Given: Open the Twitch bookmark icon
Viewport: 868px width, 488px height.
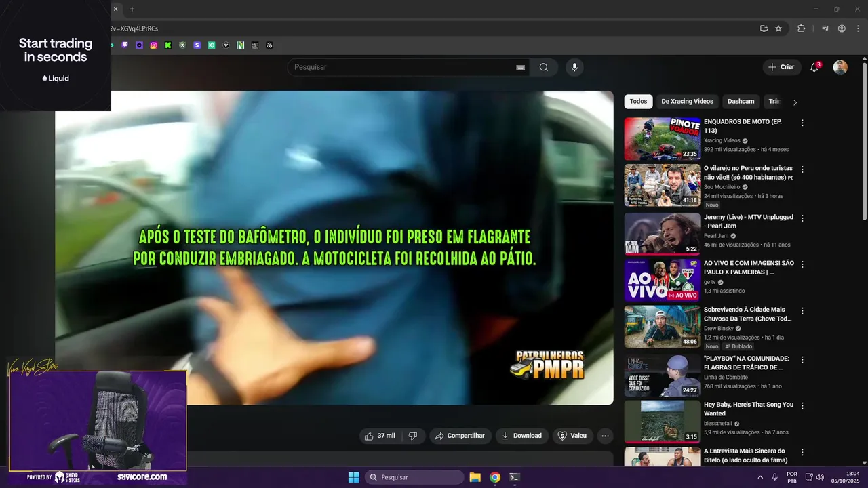Looking at the screenshot, I should [125, 45].
